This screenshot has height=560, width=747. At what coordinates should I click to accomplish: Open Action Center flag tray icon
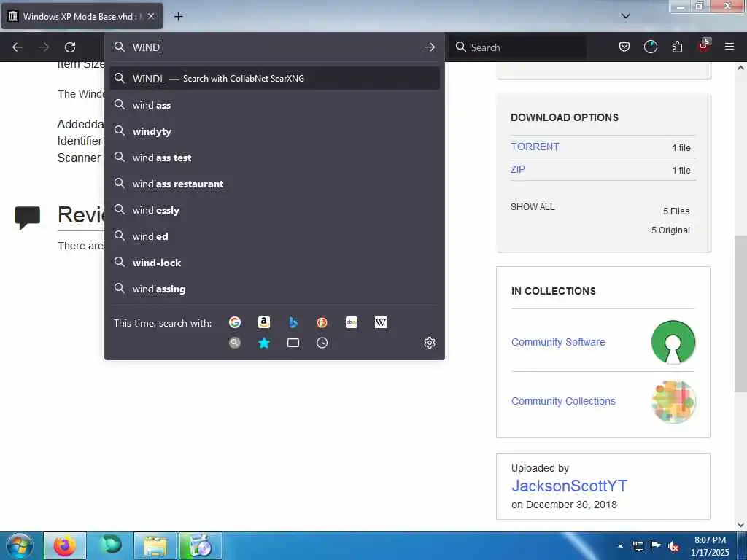(x=656, y=546)
